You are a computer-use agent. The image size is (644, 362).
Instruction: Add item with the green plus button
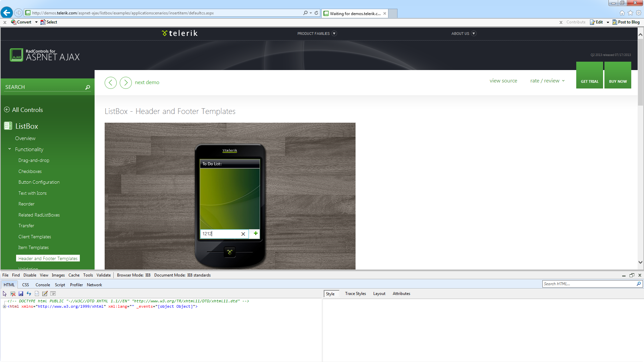click(x=256, y=233)
